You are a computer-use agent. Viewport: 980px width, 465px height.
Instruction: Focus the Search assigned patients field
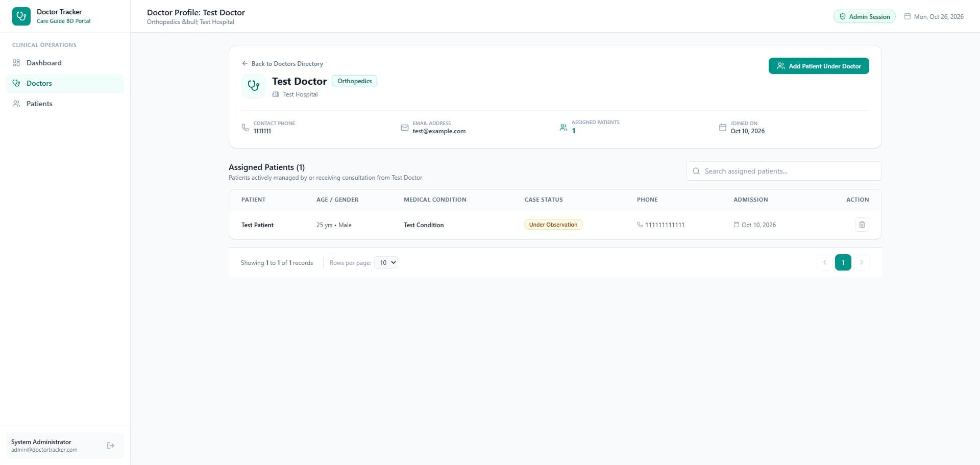tap(783, 171)
